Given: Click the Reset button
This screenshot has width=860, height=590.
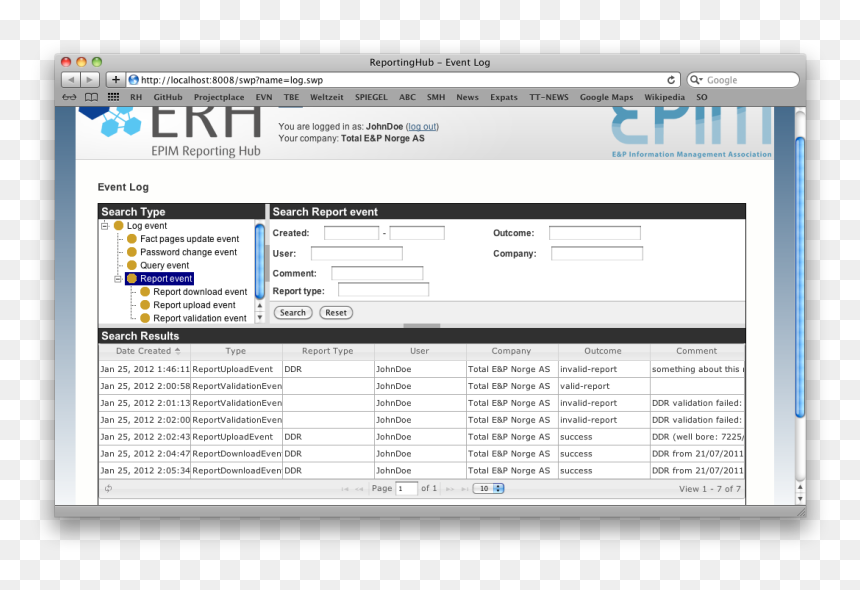Looking at the screenshot, I should 336,313.
